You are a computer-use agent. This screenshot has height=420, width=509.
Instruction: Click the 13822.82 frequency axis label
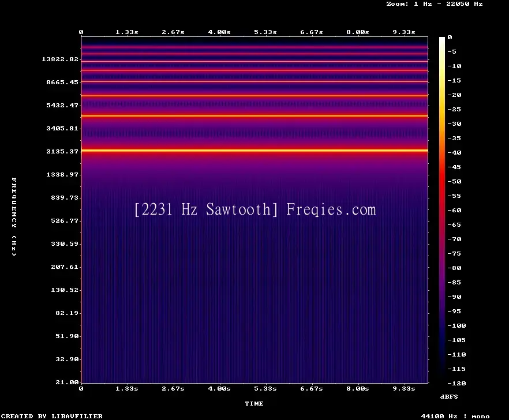[x=60, y=59]
